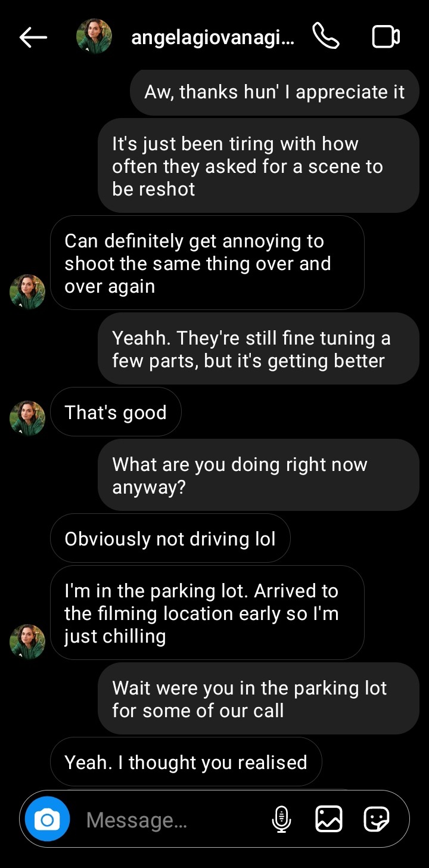Tap the "Yeah. I thought you realised" bubble
This screenshot has width=429, height=868.
(x=186, y=762)
